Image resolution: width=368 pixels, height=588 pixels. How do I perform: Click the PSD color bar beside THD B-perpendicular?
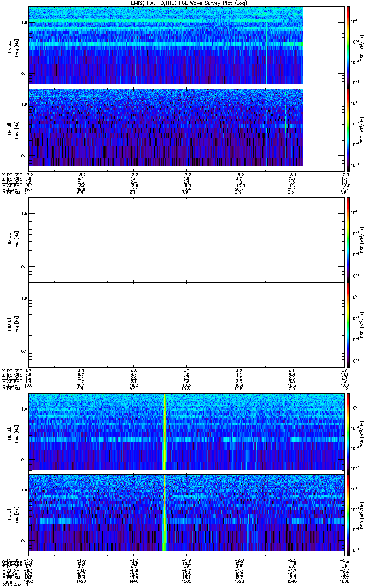click(x=348, y=240)
